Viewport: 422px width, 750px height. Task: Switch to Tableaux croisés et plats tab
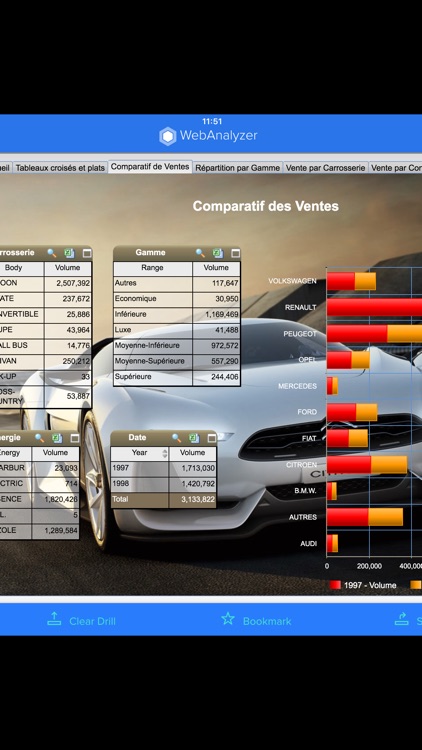(60, 168)
